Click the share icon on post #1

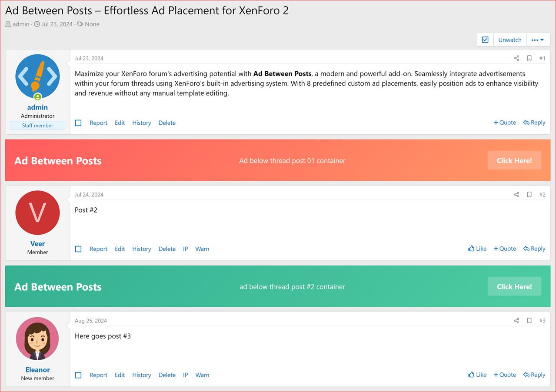click(x=516, y=58)
